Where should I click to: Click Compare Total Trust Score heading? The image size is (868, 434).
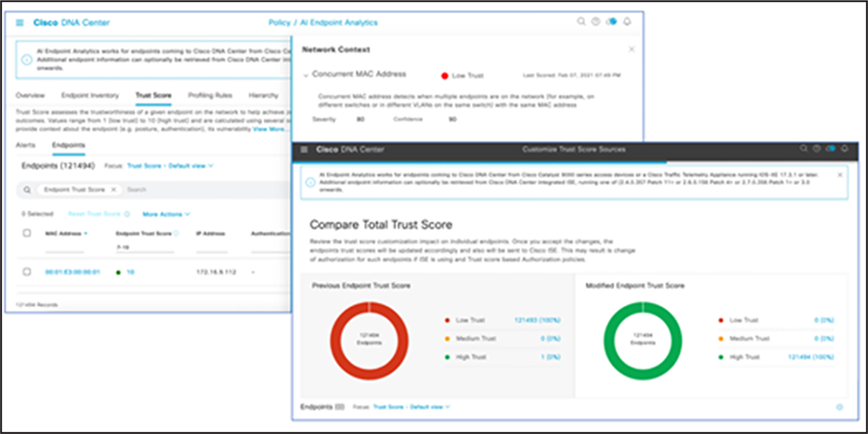pyautogui.click(x=381, y=224)
